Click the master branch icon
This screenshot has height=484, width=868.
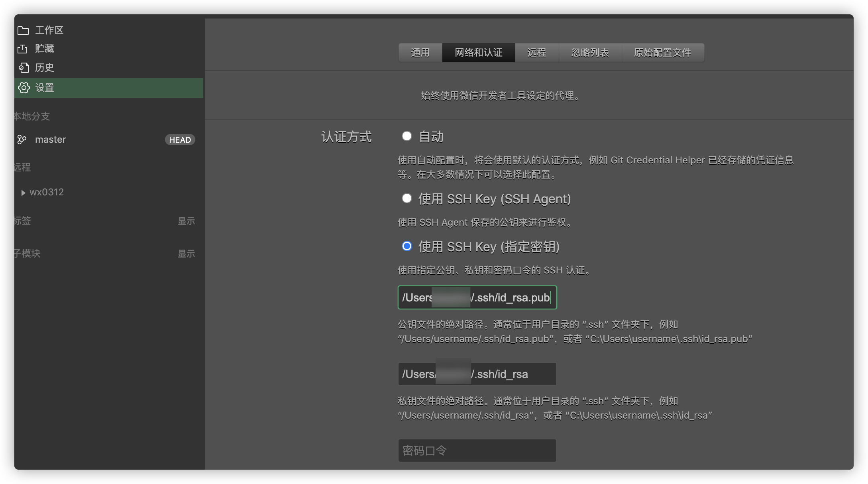tap(22, 140)
